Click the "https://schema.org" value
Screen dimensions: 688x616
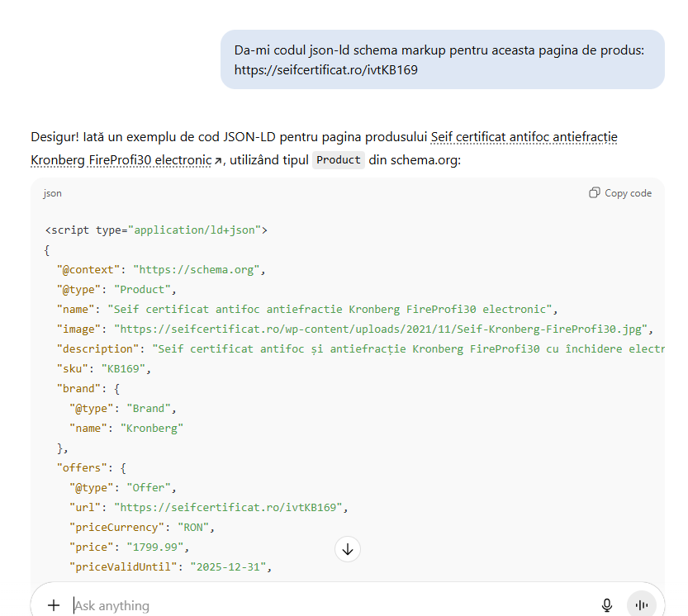pyautogui.click(x=196, y=270)
